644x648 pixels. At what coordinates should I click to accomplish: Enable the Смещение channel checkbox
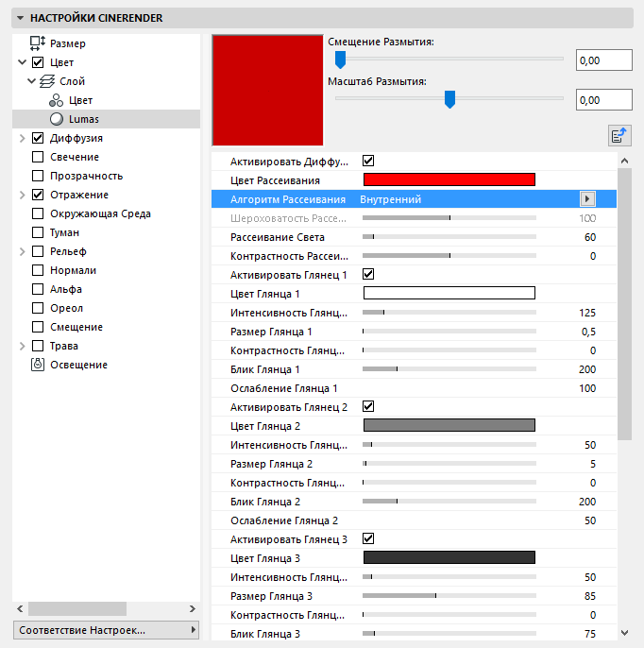(38, 327)
